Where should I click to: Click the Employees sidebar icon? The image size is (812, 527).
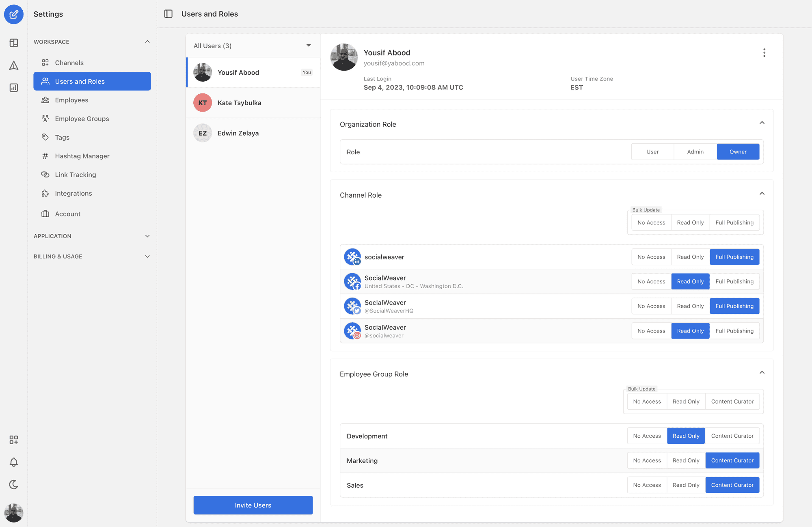(x=45, y=100)
